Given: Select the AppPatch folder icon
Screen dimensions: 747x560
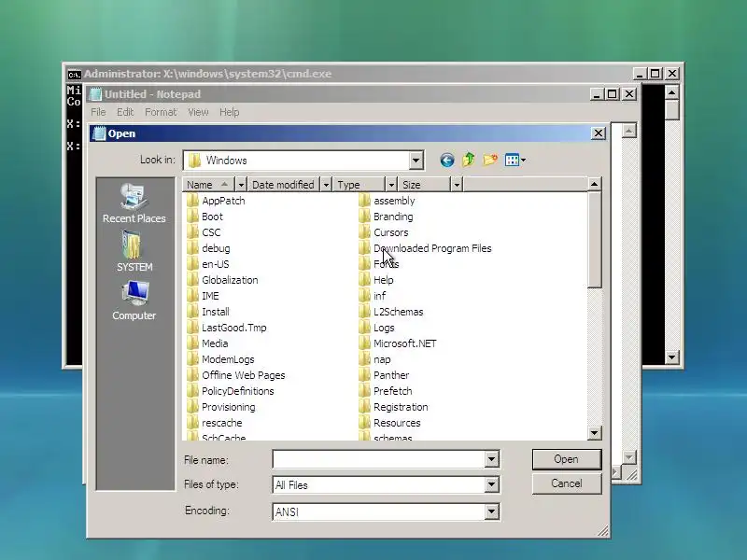Looking at the screenshot, I should 192,201.
